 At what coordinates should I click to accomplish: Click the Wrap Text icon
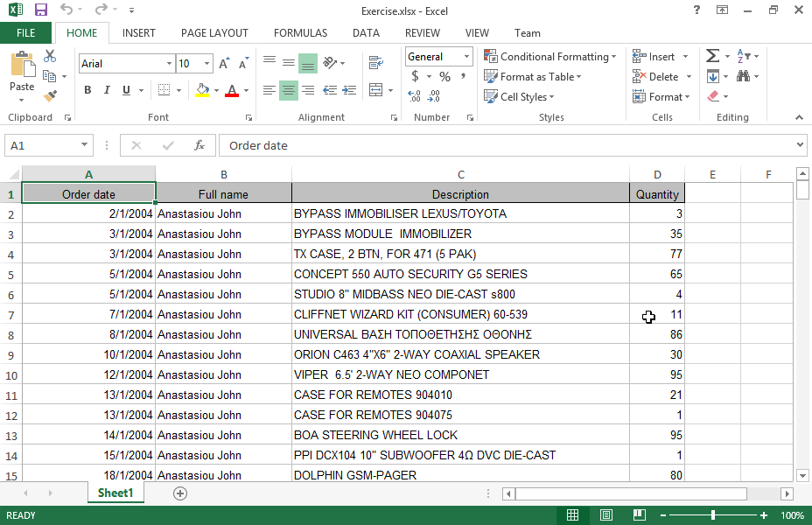(376, 63)
